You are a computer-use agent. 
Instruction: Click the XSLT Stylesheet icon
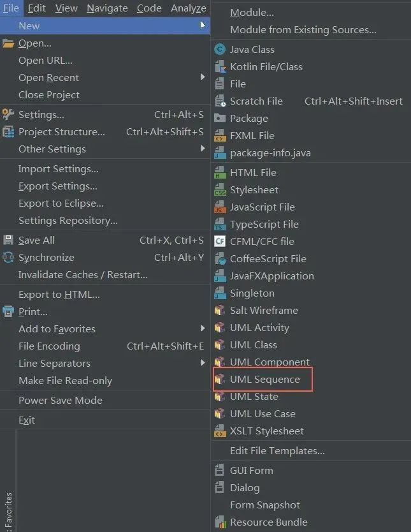pos(220,431)
